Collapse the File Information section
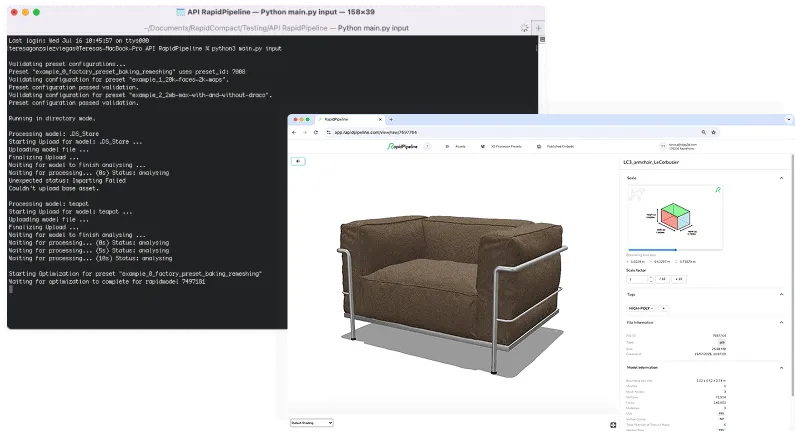 [782, 322]
